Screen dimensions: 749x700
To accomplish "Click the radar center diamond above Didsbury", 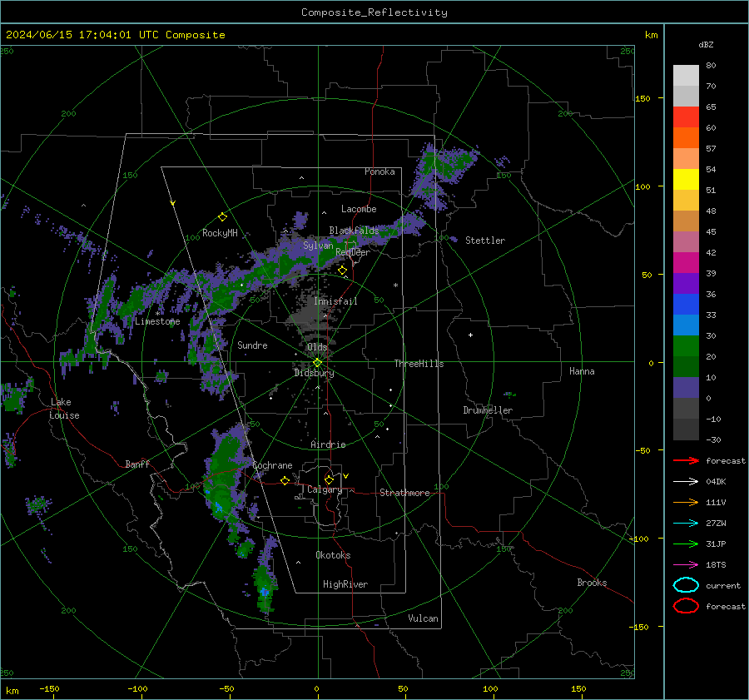I will (x=318, y=362).
